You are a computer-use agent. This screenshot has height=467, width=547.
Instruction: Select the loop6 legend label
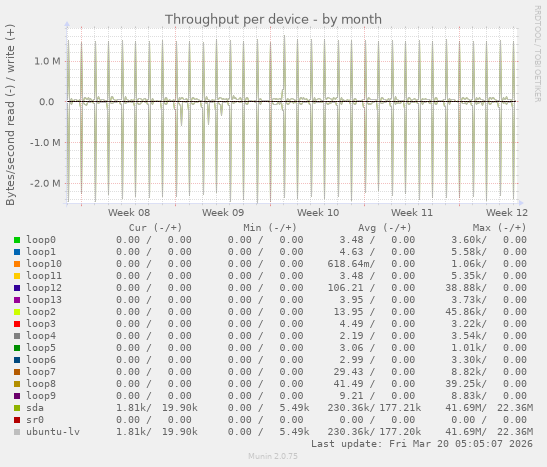click(x=41, y=360)
